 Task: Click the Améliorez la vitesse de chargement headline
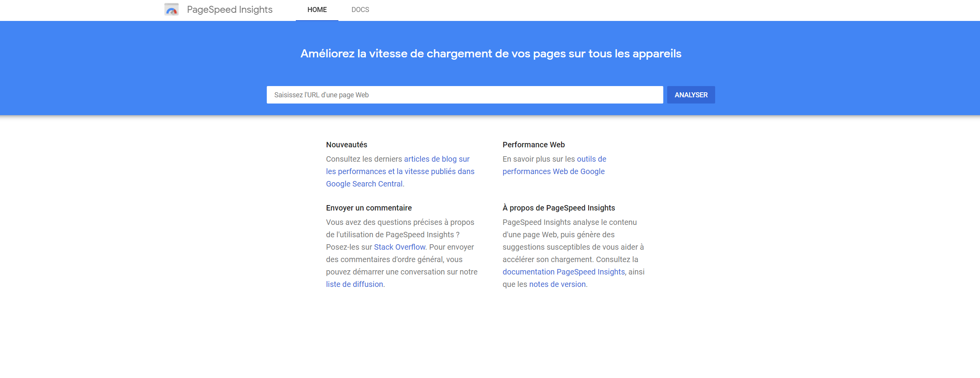(x=491, y=54)
